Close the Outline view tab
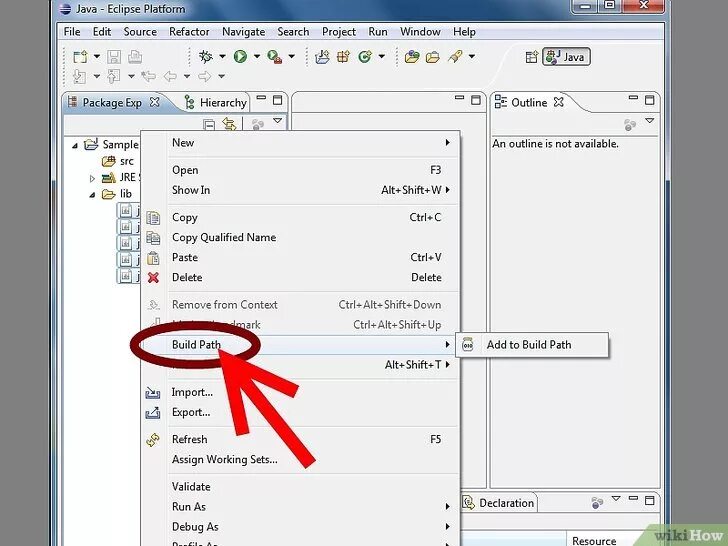Screen dimensions: 728x546 pos(559,102)
